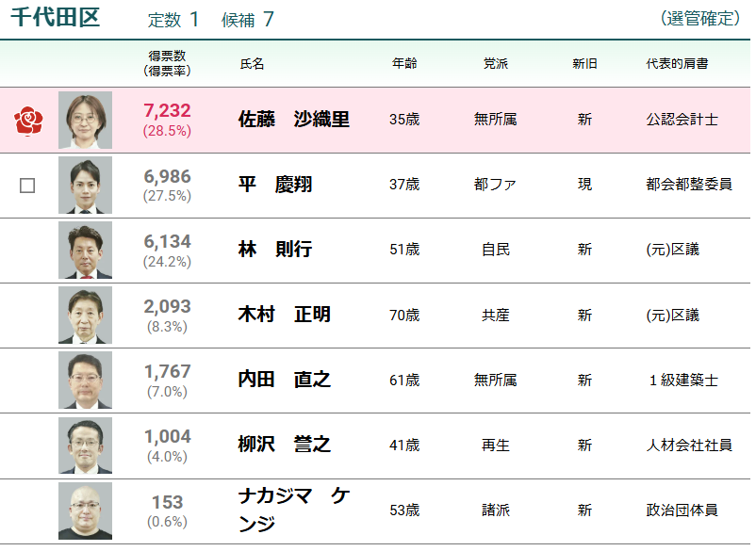Image resolution: width=756 pixels, height=551 pixels.
Task: Click the 党派 column header
Action: 495,64
